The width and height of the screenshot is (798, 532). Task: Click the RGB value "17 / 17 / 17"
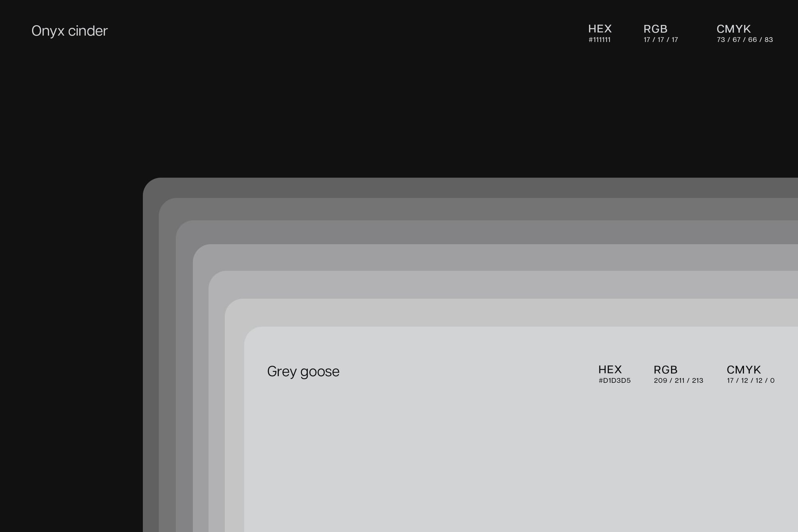(661, 40)
